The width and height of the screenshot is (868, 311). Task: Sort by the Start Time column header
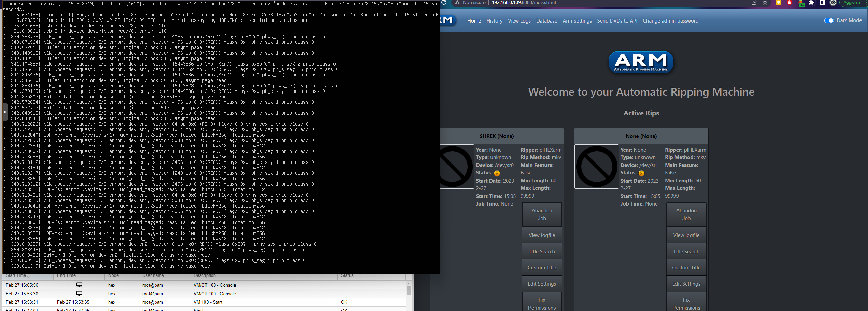click(x=16, y=275)
